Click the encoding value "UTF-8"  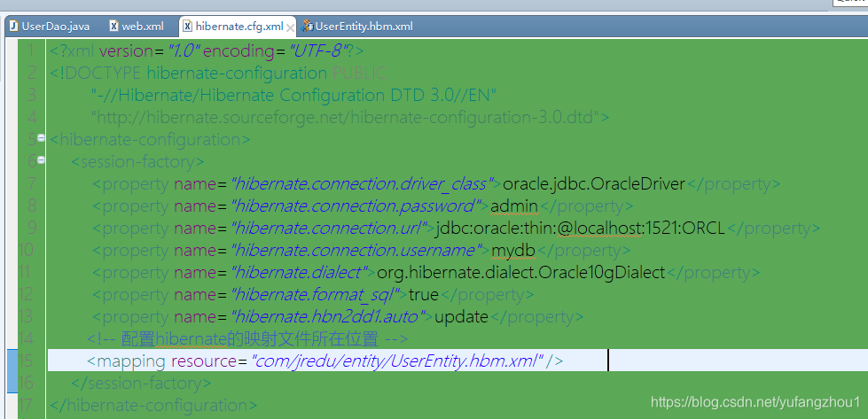[319, 50]
